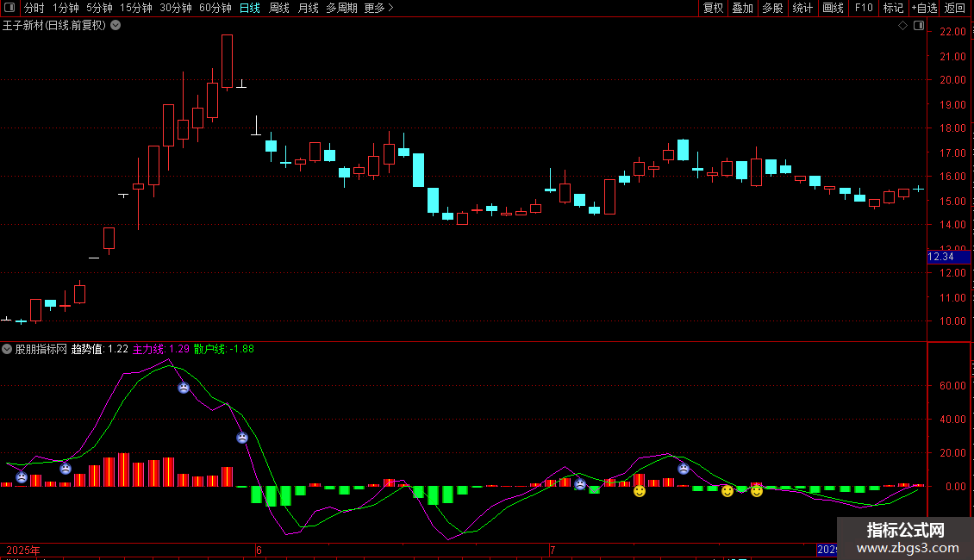Click the tallest red candlestick at the price peak
The width and height of the screenshot is (974, 560).
click(228, 61)
